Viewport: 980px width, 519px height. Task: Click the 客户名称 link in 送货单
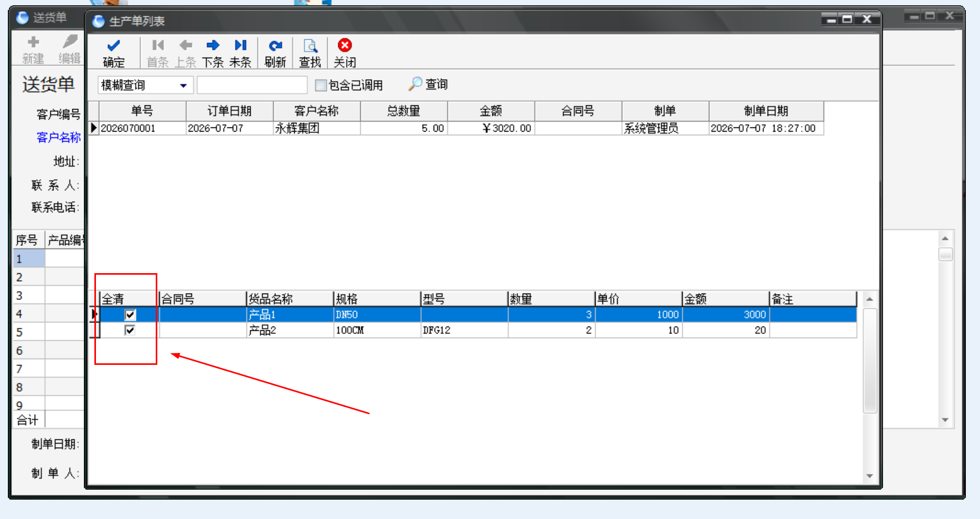(x=59, y=137)
